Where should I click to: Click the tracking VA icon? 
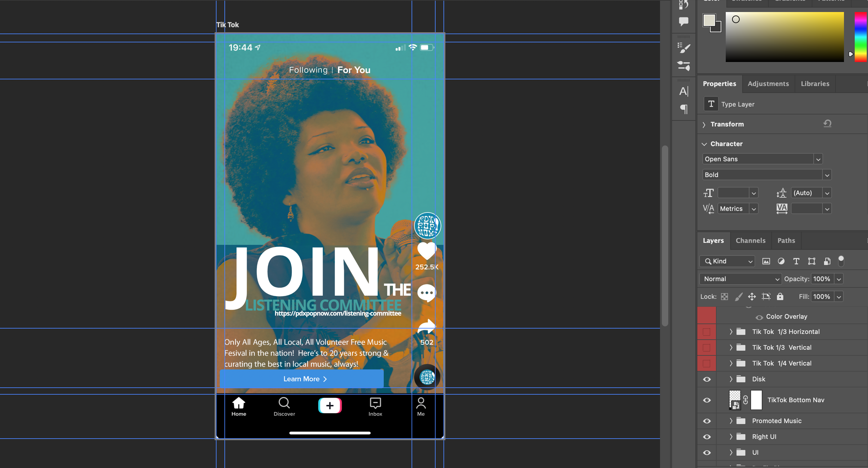point(782,209)
